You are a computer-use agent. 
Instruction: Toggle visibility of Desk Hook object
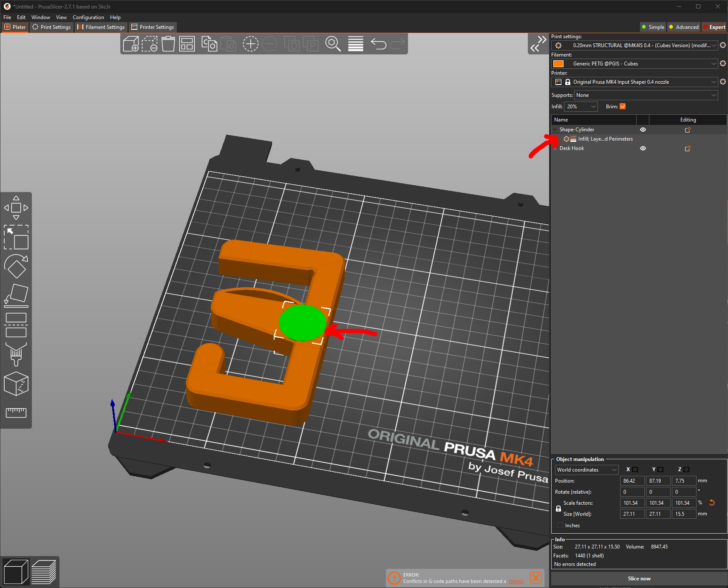(x=643, y=148)
